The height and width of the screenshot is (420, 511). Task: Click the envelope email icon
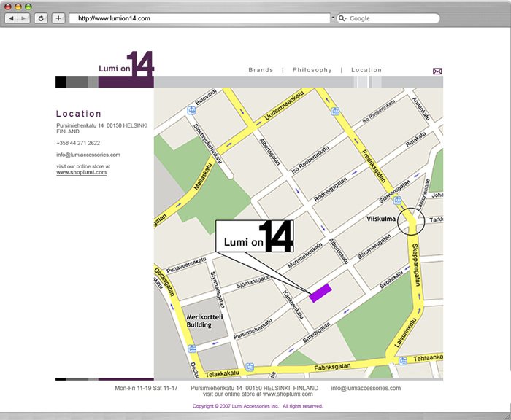[437, 71]
